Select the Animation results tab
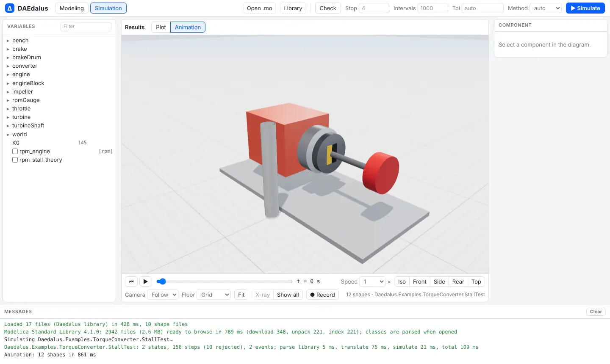This screenshot has height=364, width=610. click(x=188, y=27)
